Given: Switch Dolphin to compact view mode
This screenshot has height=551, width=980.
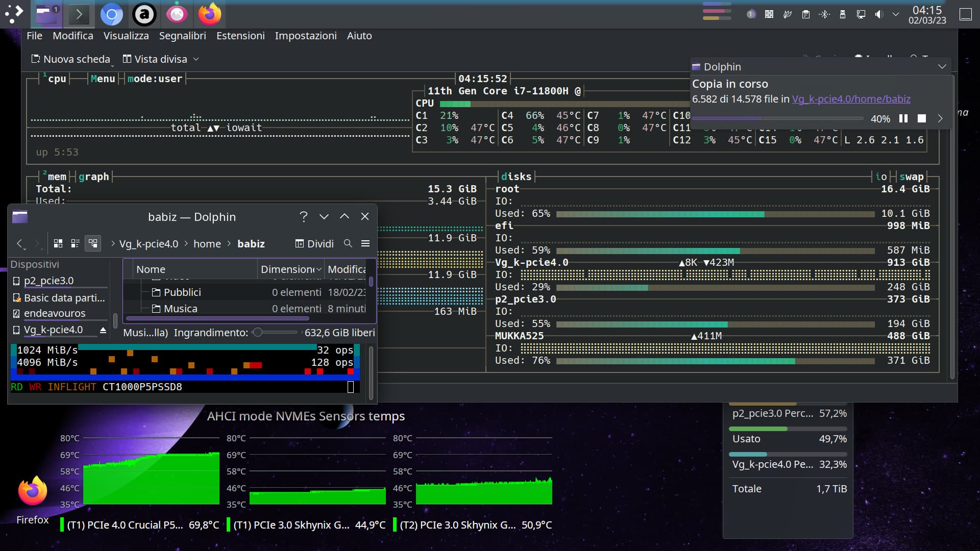Looking at the screenshot, I should [75, 244].
